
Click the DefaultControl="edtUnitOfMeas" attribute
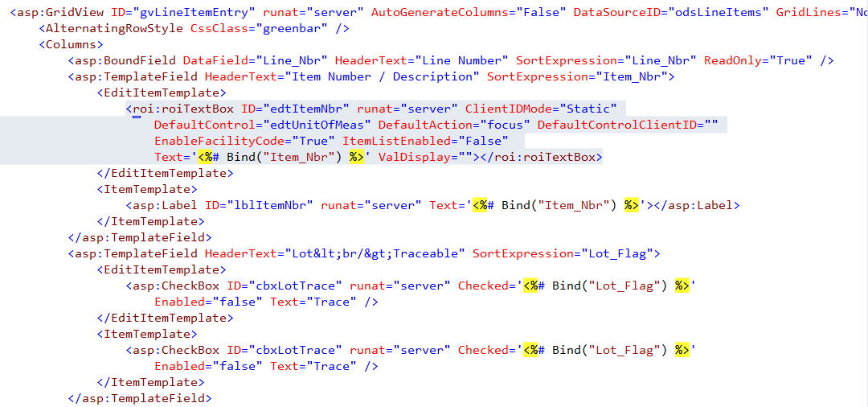pyautogui.click(x=263, y=125)
